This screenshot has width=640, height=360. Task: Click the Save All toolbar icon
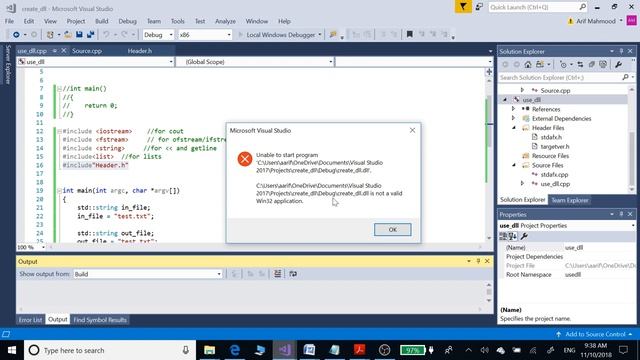coord(90,35)
